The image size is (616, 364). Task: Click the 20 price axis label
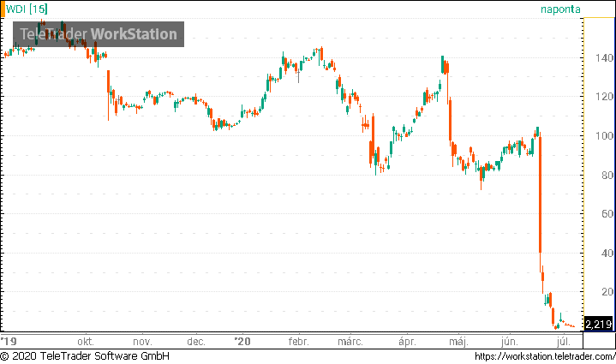(x=607, y=292)
